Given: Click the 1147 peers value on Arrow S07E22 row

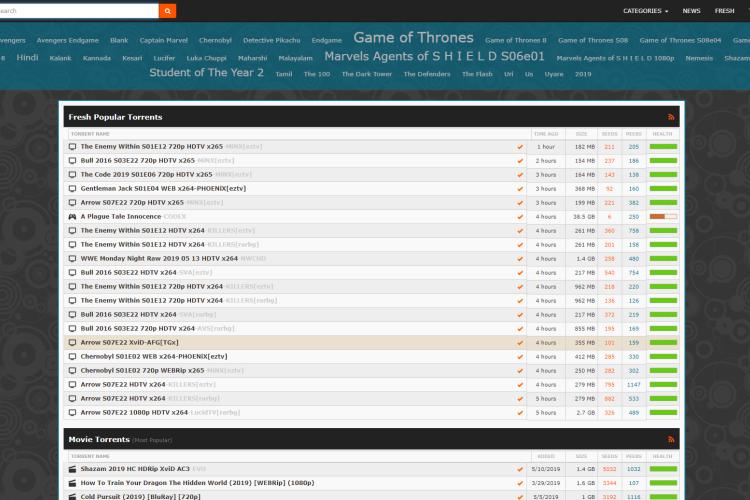Looking at the screenshot, I should tap(633, 385).
